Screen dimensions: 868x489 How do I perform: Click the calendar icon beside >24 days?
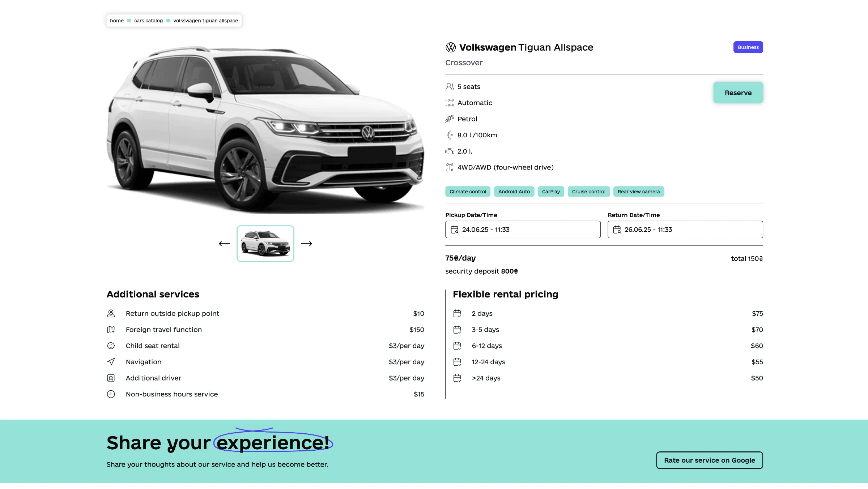click(x=457, y=378)
